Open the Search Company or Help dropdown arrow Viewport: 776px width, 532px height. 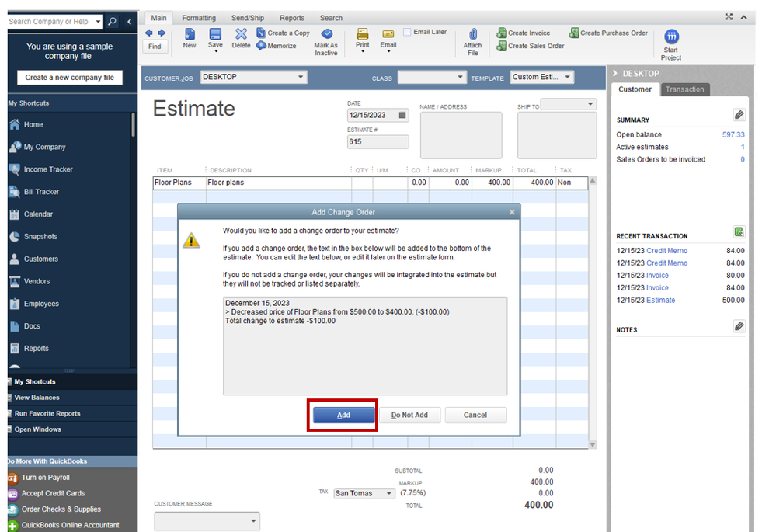(98, 21)
